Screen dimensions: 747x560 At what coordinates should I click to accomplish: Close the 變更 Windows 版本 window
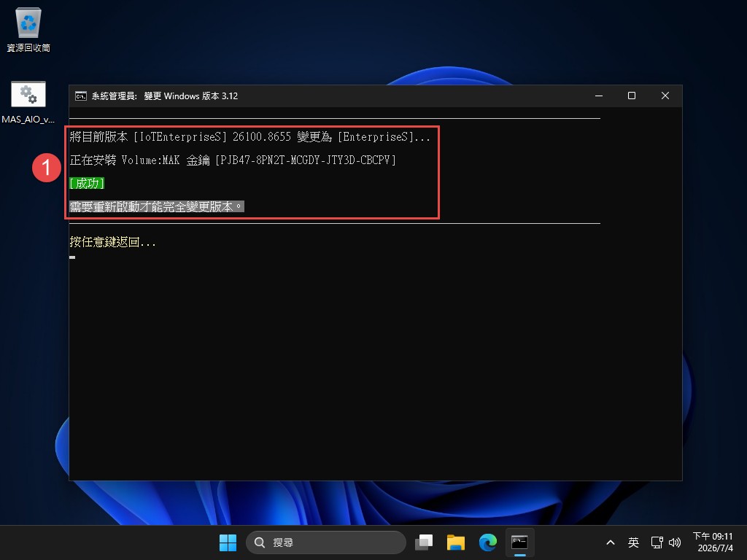click(x=665, y=96)
